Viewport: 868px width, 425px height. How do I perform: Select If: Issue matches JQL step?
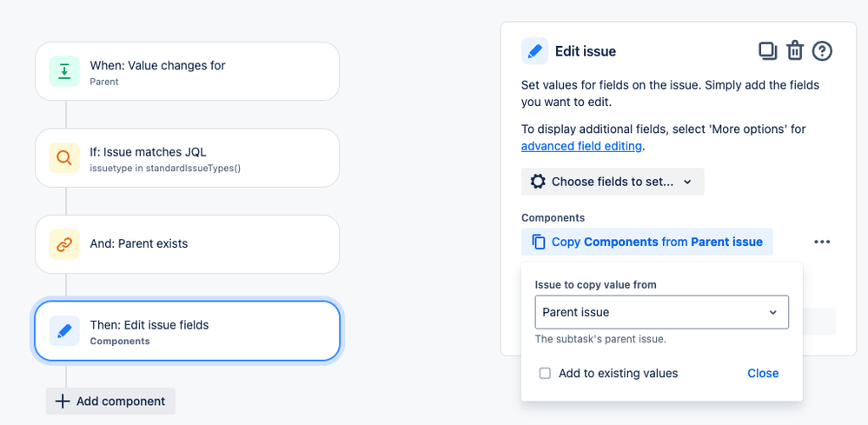pyautogui.click(x=187, y=157)
